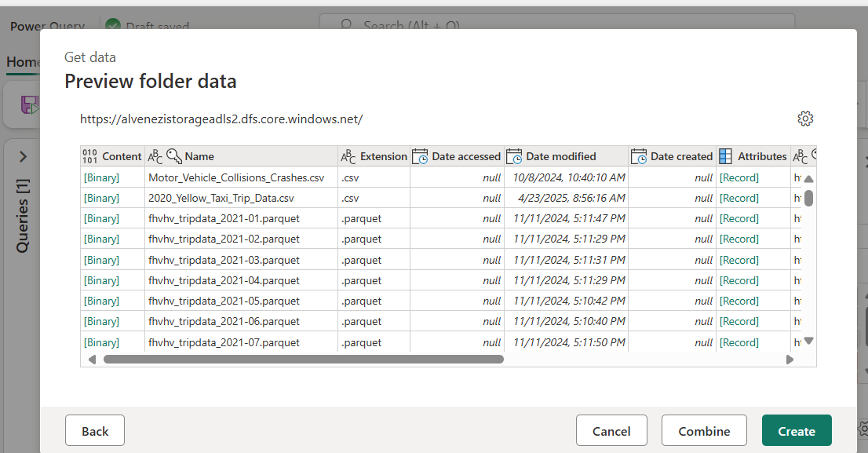Click the horizontal scrollbar left arrow
This screenshot has width=868, height=453.
click(x=91, y=359)
